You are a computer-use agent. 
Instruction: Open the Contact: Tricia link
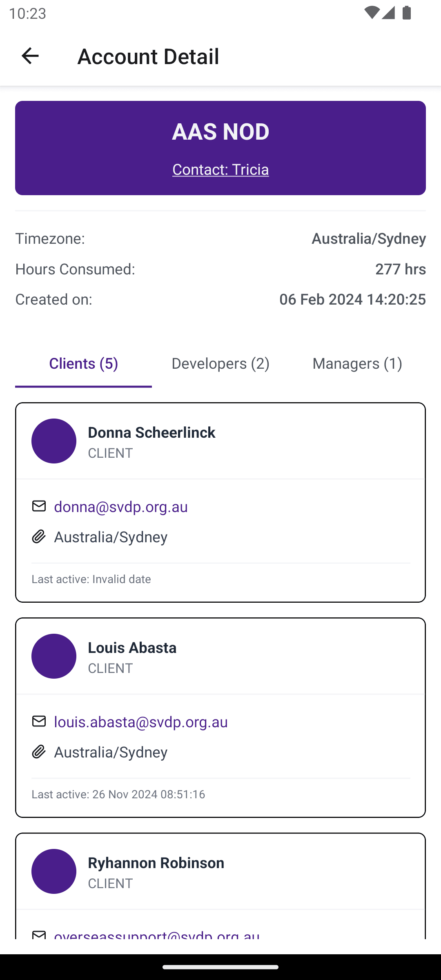click(220, 169)
